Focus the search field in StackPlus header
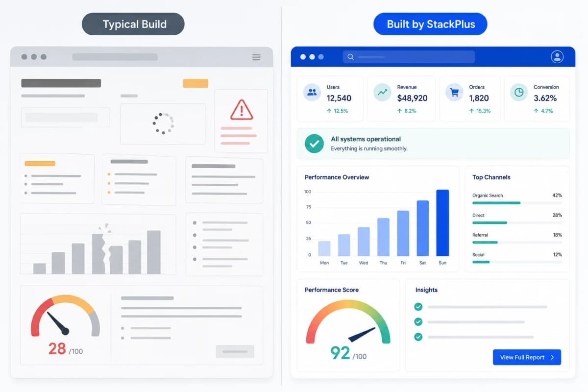 pos(409,57)
